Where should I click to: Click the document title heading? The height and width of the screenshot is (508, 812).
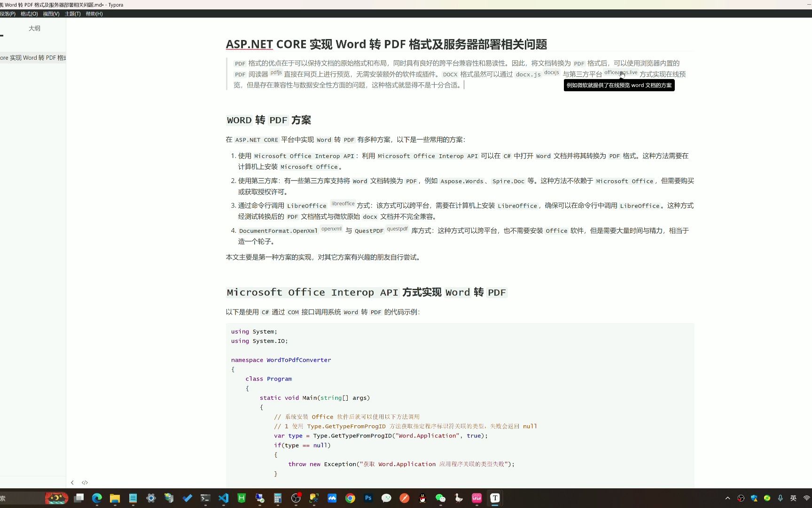pyautogui.click(x=386, y=44)
